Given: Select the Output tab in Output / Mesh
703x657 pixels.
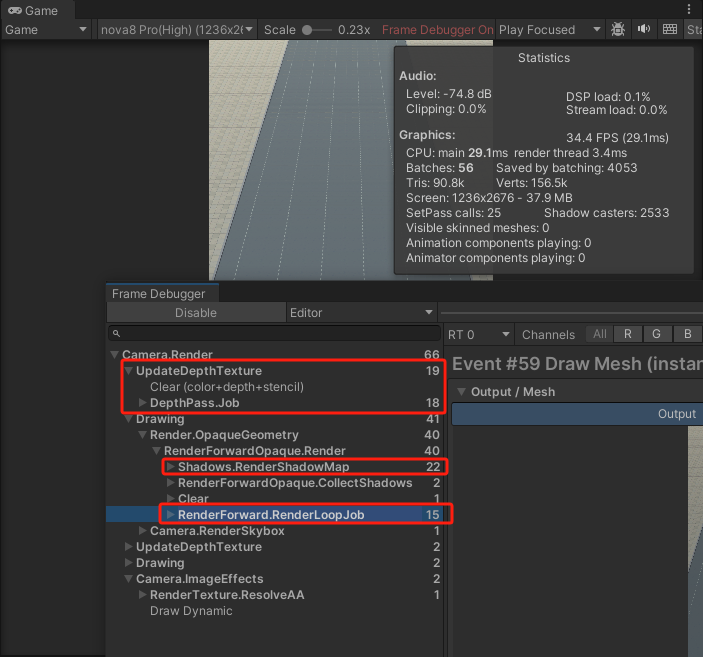Looking at the screenshot, I should pos(577,413).
